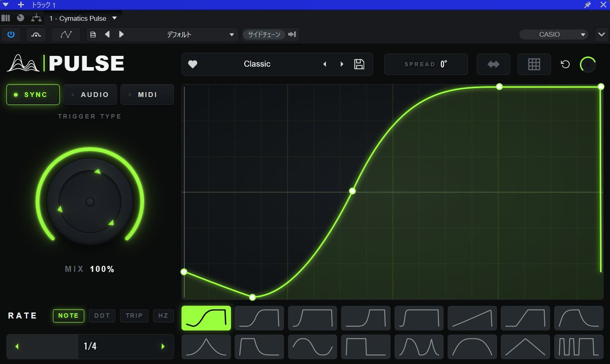Select the trapezoid shape preset in top row
The height and width of the screenshot is (364, 610).
[x=526, y=318]
